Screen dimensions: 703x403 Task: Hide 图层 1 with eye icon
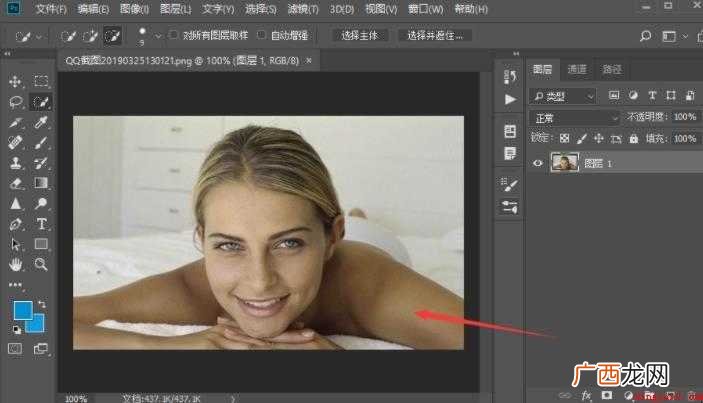538,163
